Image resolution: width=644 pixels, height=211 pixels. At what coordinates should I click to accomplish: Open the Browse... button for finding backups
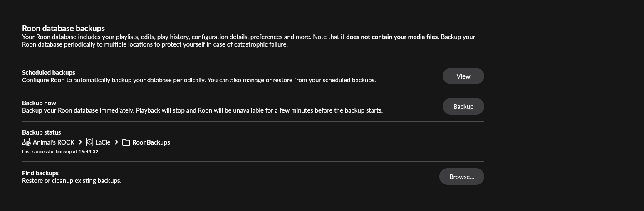pyautogui.click(x=461, y=177)
